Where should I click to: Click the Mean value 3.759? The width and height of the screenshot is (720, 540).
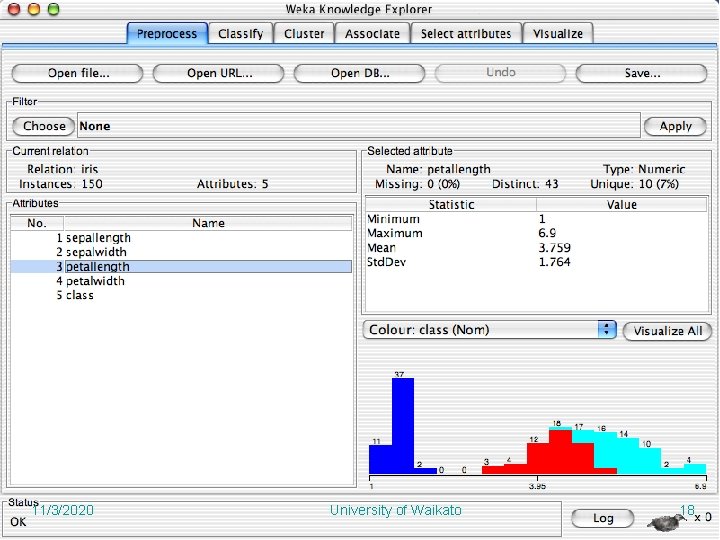(x=554, y=248)
